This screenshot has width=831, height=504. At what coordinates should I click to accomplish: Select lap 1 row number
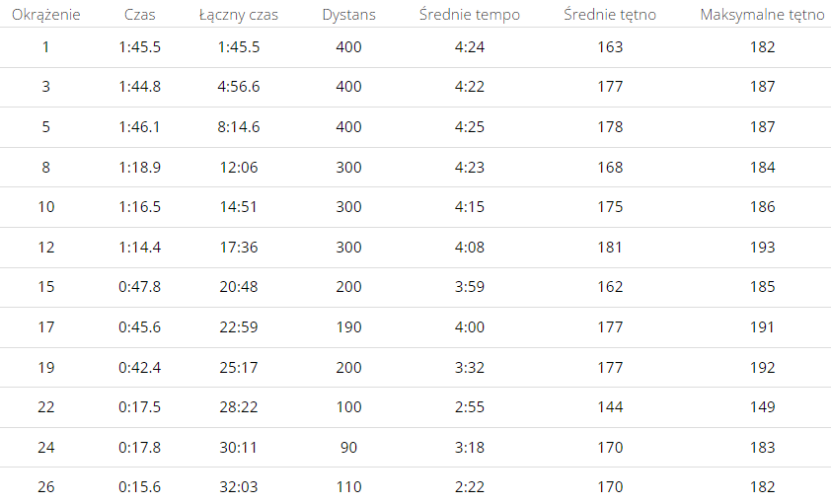click(x=46, y=47)
